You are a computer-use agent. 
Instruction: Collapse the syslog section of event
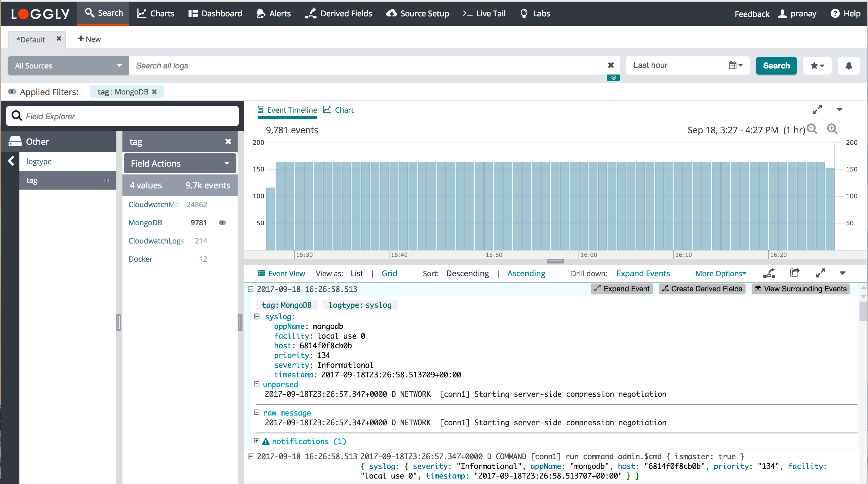(x=257, y=317)
